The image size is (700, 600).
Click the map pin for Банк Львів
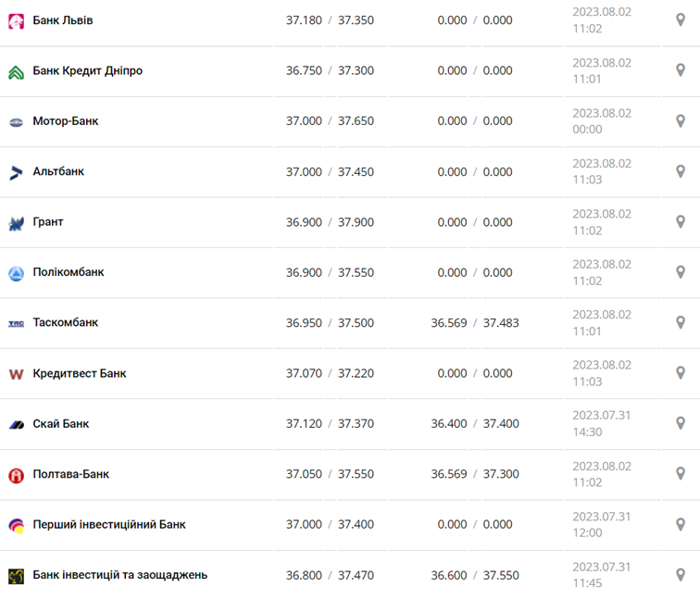coord(680,20)
